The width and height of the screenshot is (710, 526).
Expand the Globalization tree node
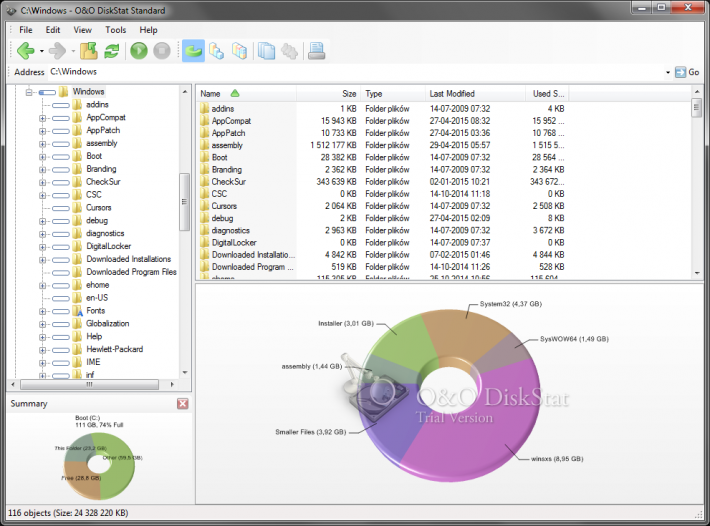point(43,324)
